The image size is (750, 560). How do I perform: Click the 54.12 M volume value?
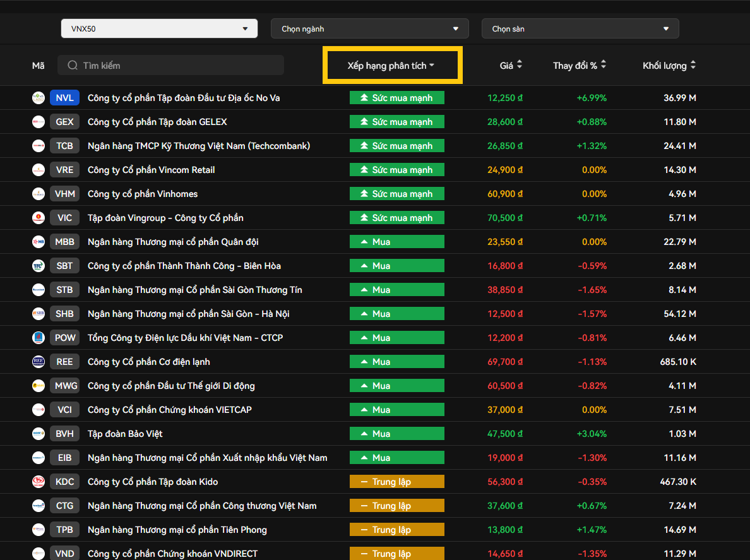pos(680,314)
